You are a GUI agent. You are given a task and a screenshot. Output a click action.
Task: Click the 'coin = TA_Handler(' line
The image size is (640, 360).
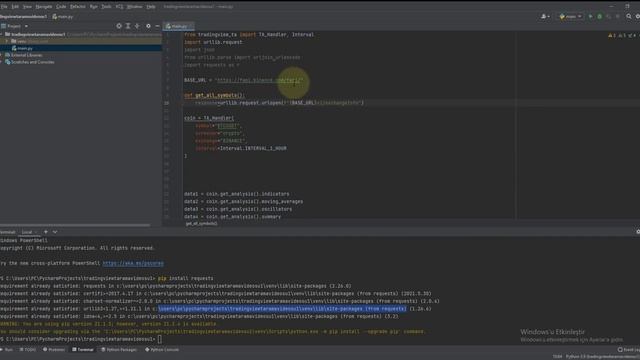click(209, 118)
